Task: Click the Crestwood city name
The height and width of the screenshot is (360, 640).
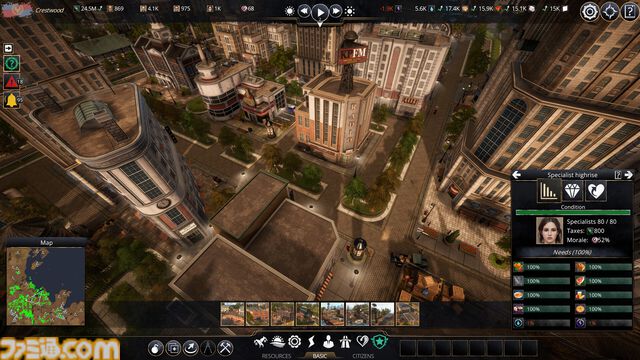Action: pyautogui.click(x=50, y=10)
